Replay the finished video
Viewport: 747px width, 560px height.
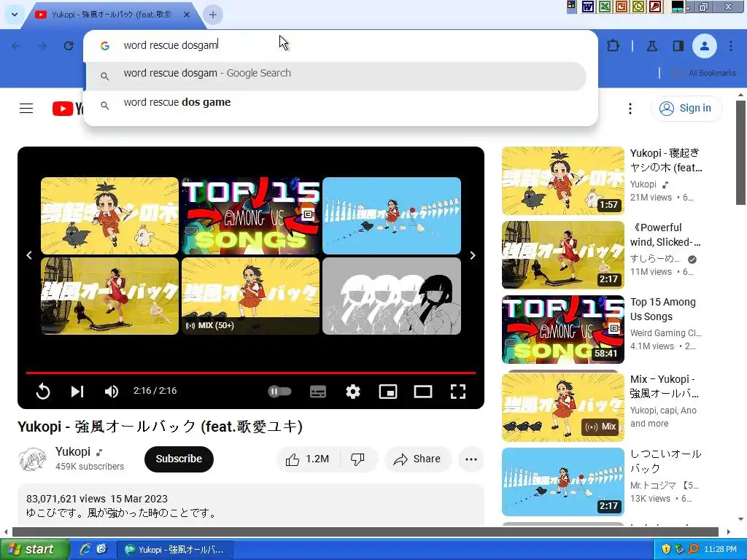click(x=43, y=392)
